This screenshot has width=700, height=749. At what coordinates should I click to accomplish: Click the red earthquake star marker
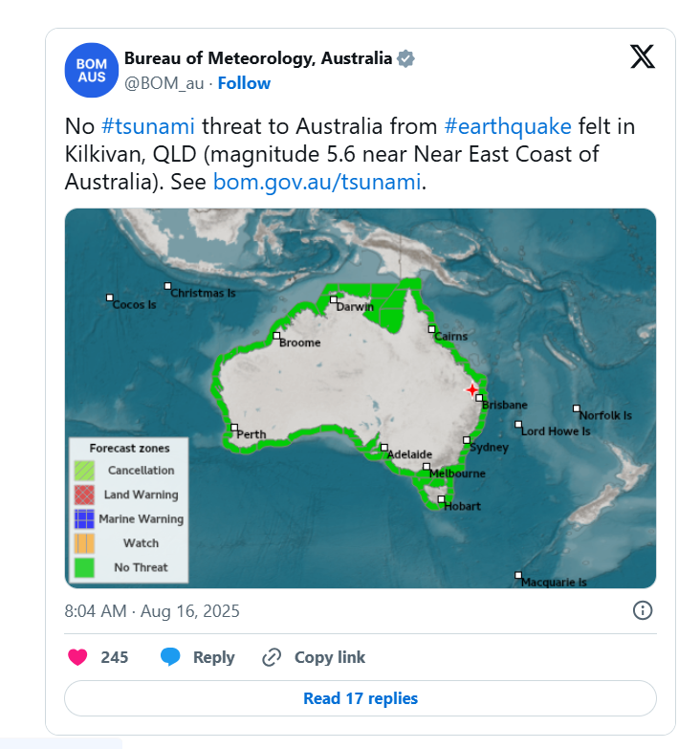470,389
